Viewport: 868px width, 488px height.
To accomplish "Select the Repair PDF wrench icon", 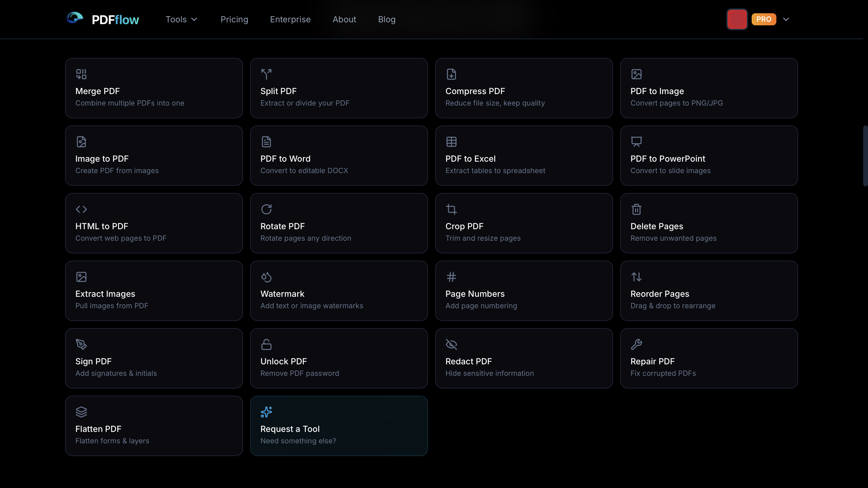I will (x=637, y=344).
